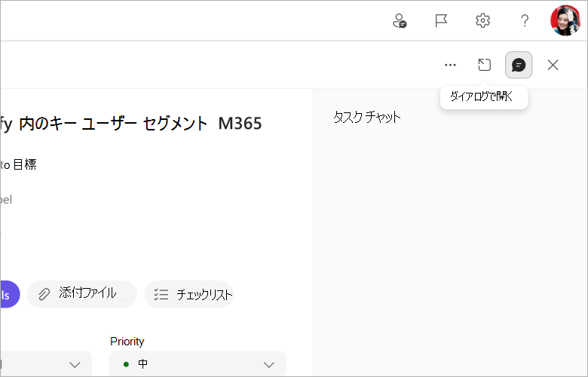Open settings gear icon
588x377 pixels.
click(x=482, y=20)
